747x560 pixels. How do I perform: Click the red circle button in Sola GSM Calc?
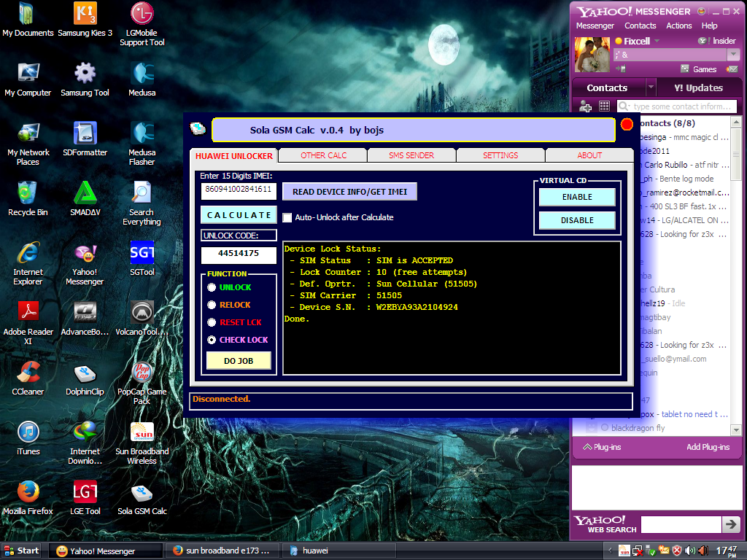[626, 125]
